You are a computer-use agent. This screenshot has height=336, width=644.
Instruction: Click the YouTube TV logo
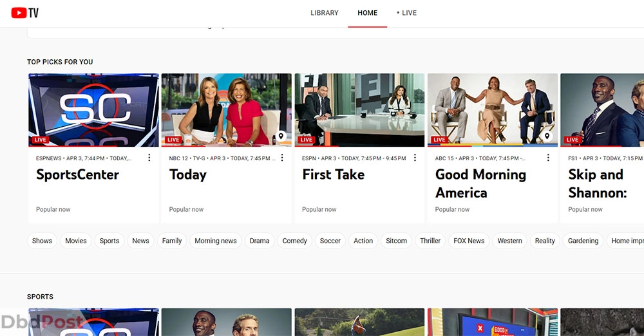(24, 13)
